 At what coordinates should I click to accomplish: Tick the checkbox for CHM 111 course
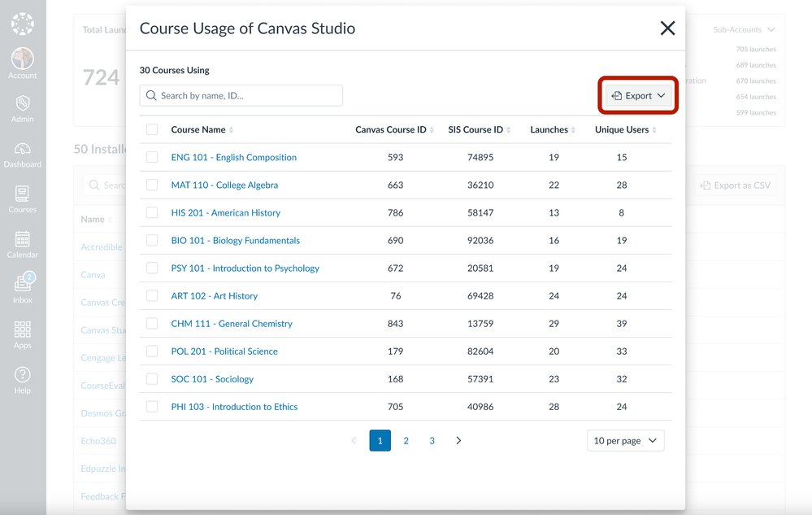(x=152, y=323)
